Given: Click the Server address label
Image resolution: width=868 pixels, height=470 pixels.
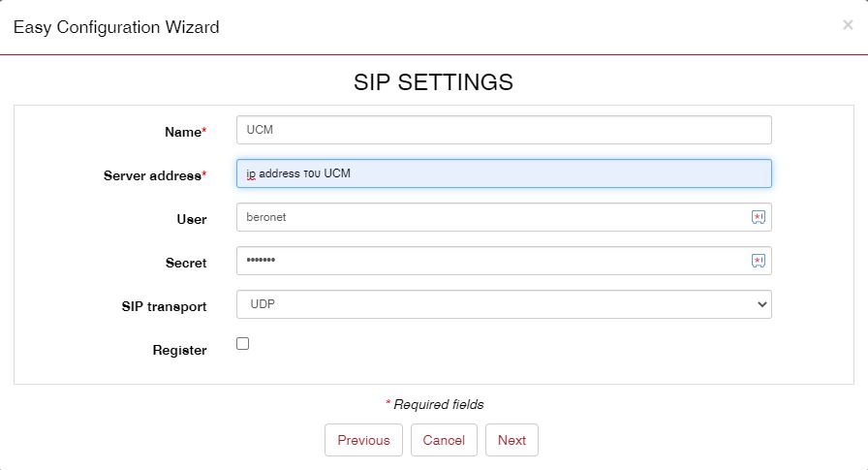Looking at the screenshot, I should tap(154, 175).
